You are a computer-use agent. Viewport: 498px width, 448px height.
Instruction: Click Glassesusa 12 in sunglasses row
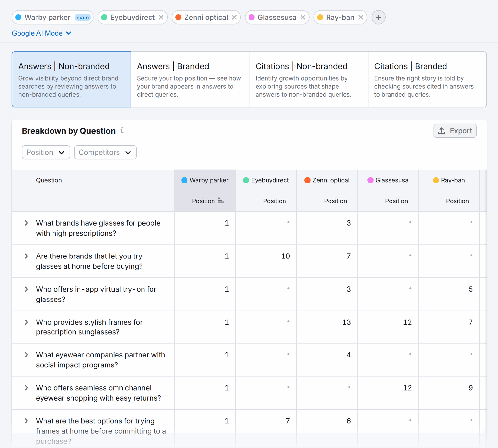408,322
